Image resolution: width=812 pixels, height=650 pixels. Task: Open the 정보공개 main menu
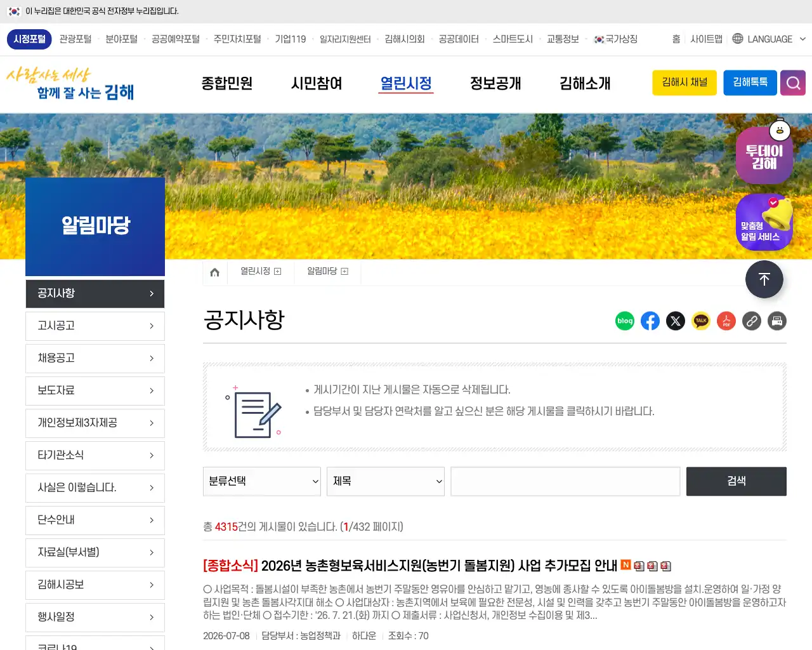pyautogui.click(x=495, y=84)
